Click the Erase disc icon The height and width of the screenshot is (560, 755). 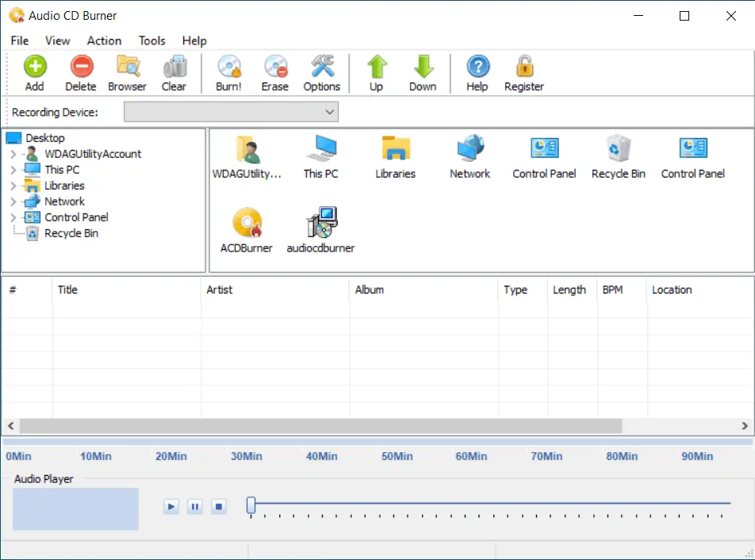click(x=274, y=67)
